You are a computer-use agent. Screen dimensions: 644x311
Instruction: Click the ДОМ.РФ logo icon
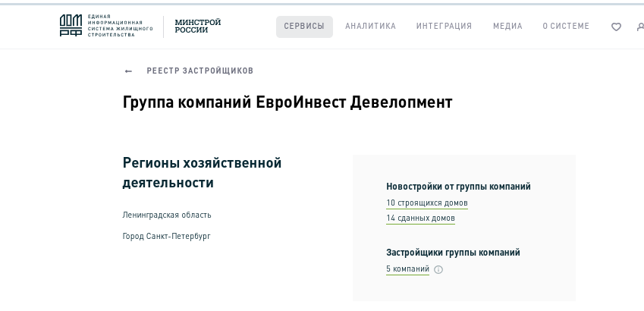(x=71, y=26)
